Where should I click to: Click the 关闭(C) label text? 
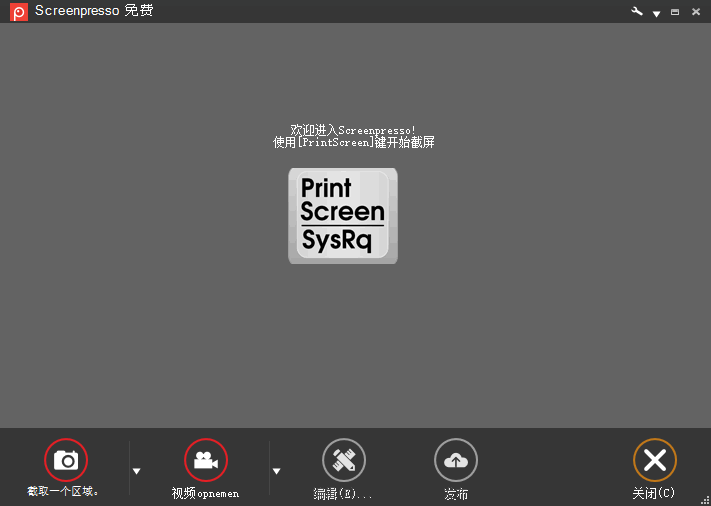coord(654,492)
